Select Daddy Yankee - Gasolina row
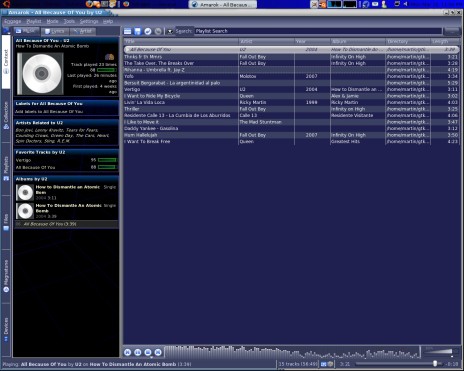The width and height of the screenshot is (464, 371). pyautogui.click(x=291, y=129)
